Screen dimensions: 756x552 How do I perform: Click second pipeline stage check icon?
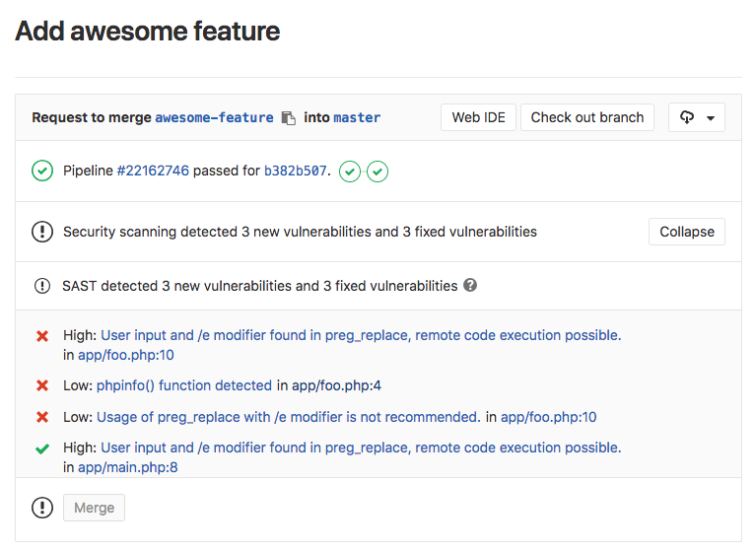(x=378, y=172)
